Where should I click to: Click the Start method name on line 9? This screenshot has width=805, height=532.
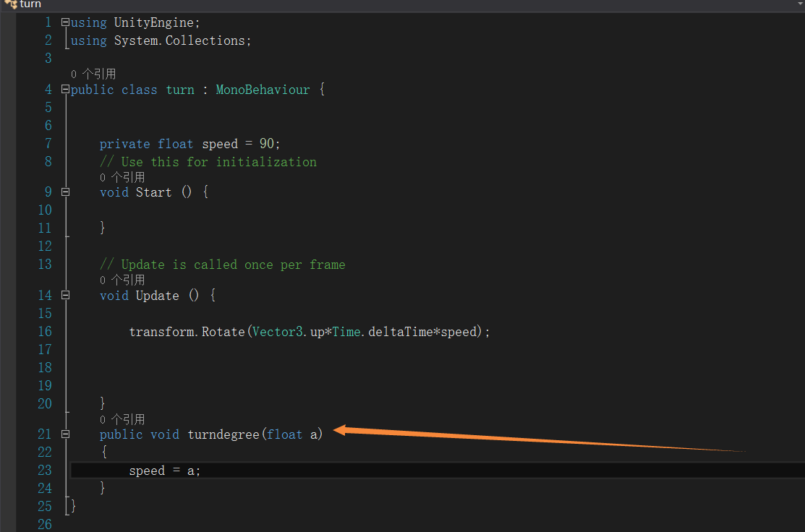click(x=153, y=192)
